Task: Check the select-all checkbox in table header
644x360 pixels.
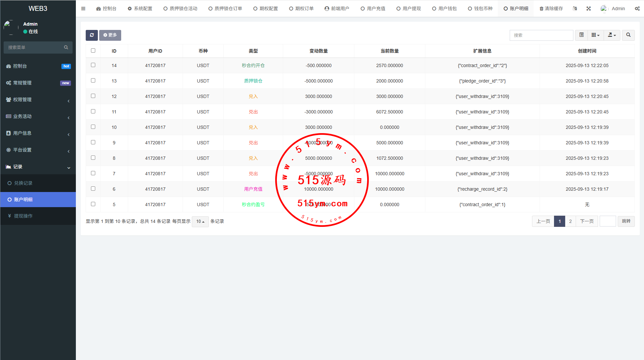Action: [x=93, y=51]
